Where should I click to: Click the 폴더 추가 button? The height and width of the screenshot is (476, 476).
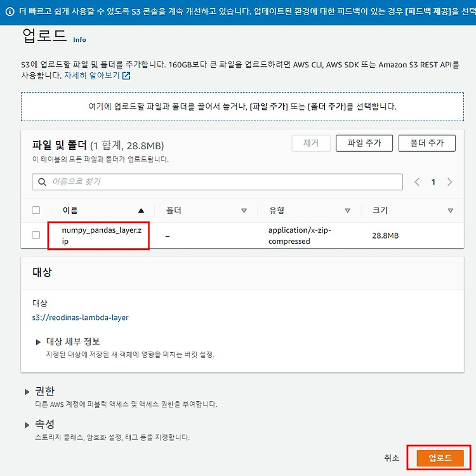427,143
